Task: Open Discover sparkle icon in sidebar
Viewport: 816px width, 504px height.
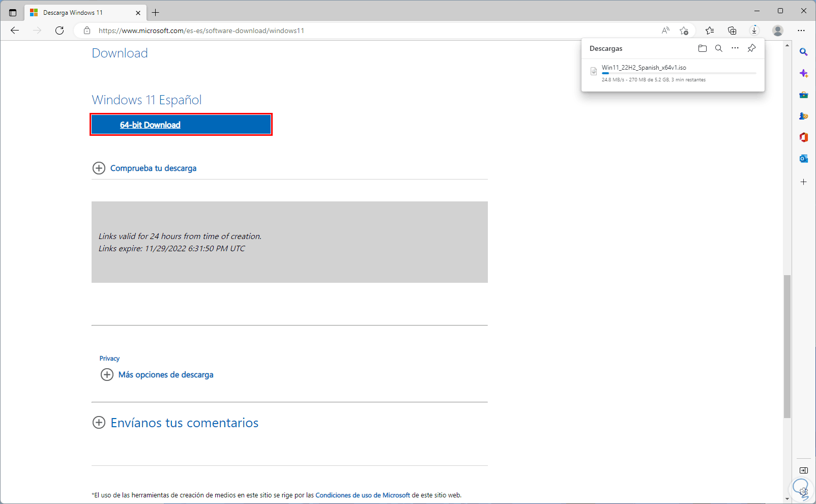Action: [x=804, y=74]
